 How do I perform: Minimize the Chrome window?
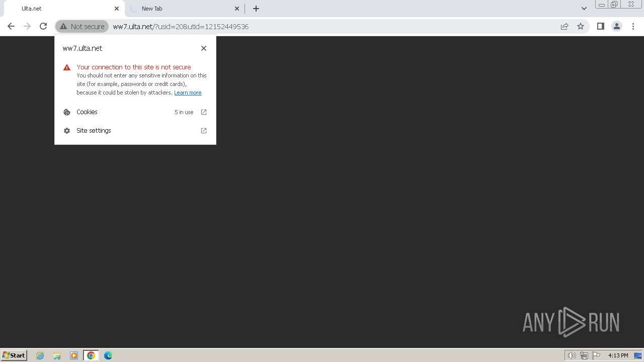point(601,5)
